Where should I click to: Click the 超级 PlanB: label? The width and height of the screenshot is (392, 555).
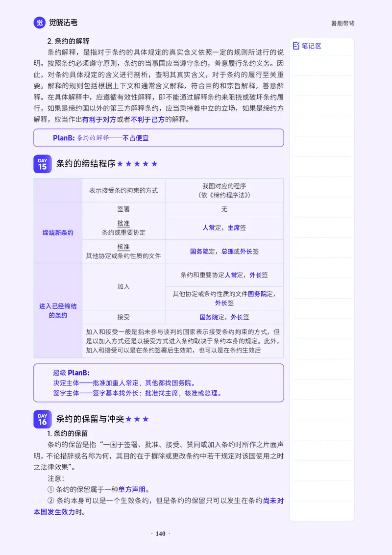click(x=71, y=373)
